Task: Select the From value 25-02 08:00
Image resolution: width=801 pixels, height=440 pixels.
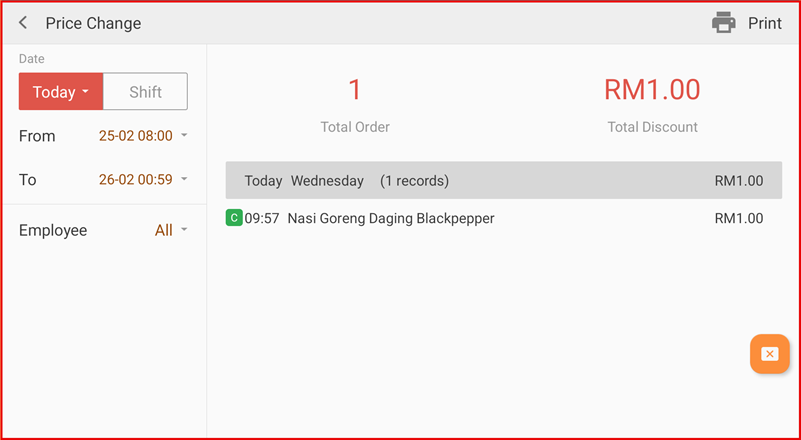Action: click(135, 136)
